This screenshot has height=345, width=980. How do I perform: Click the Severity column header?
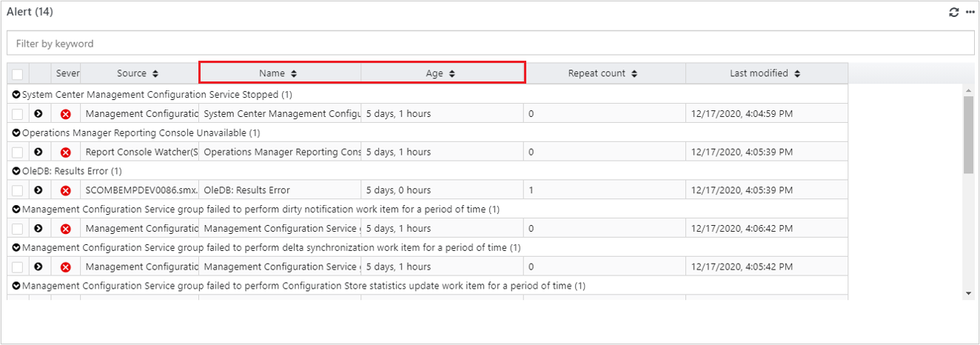[67, 73]
